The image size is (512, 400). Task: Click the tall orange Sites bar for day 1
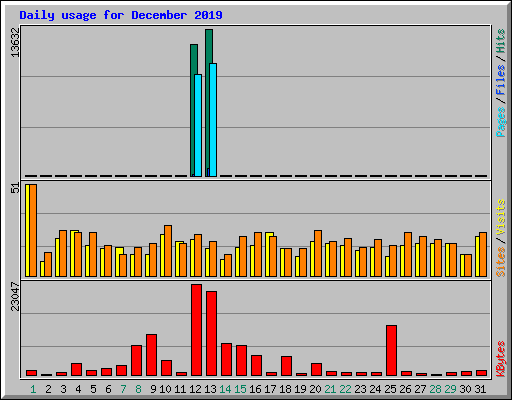(33, 230)
